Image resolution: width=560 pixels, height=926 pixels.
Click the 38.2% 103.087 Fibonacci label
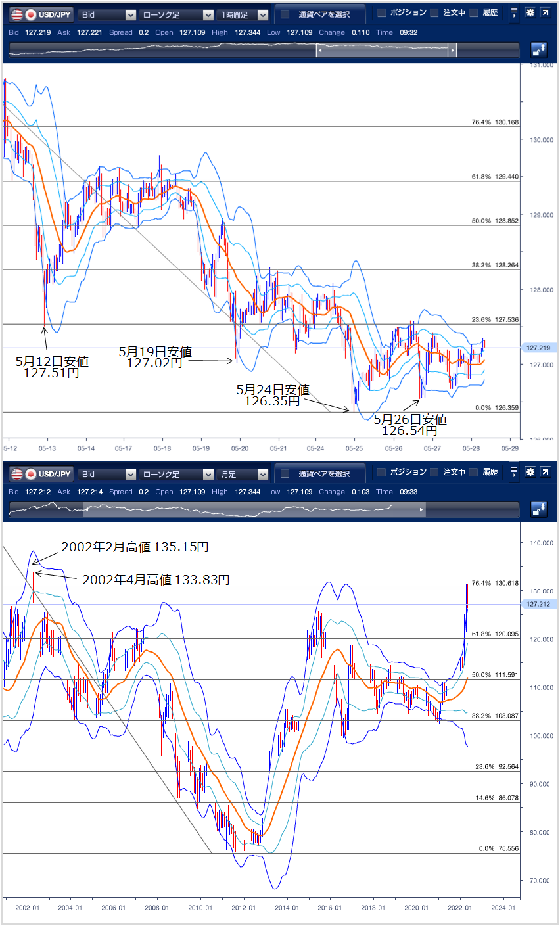pos(496,715)
